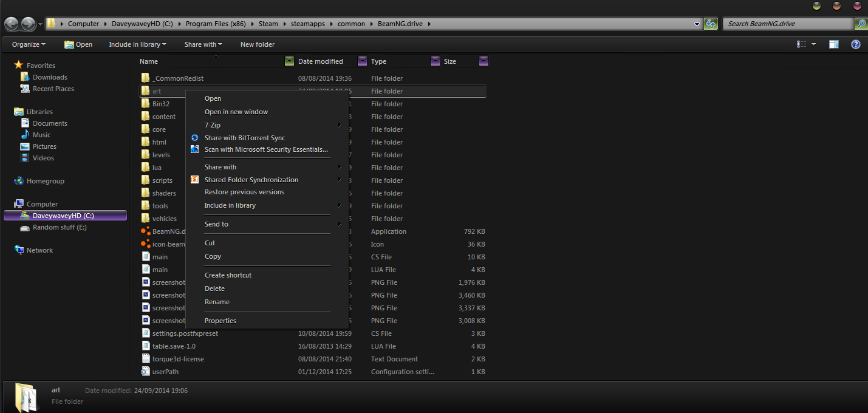Open Music library icon in sidebar
This screenshot has width=868, height=413.
[25, 135]
